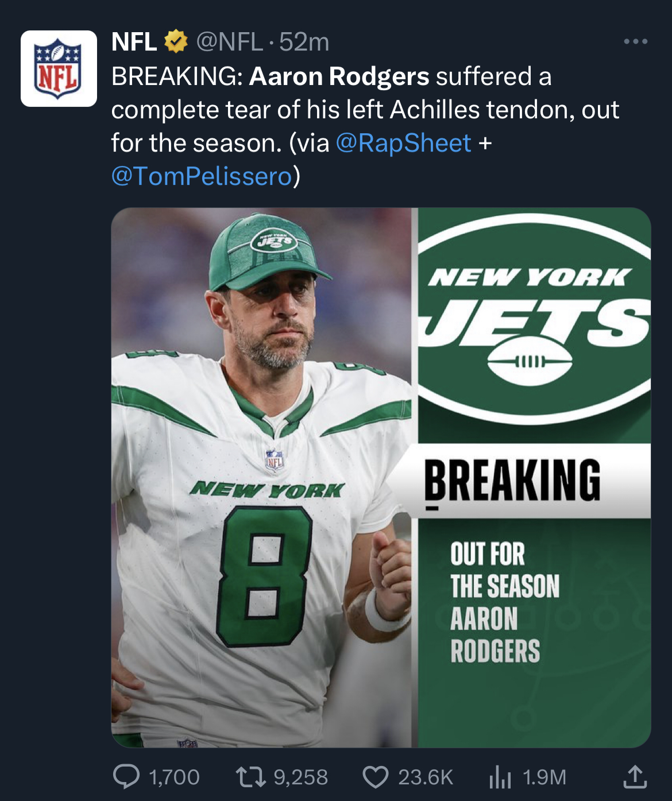Click the 23.6K likes count
672x801 pixels.
(x=426, y=777)
